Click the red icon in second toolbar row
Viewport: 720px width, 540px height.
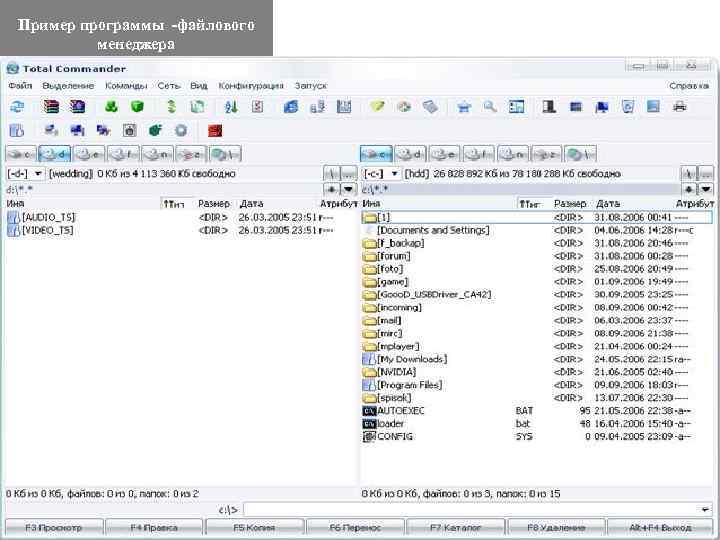point(215,131)
